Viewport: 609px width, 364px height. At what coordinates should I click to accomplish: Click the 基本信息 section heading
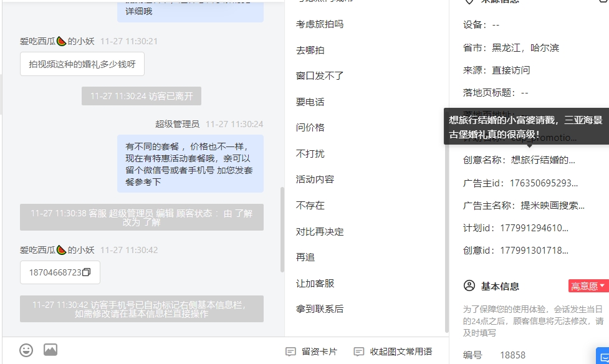click(500, 286)
